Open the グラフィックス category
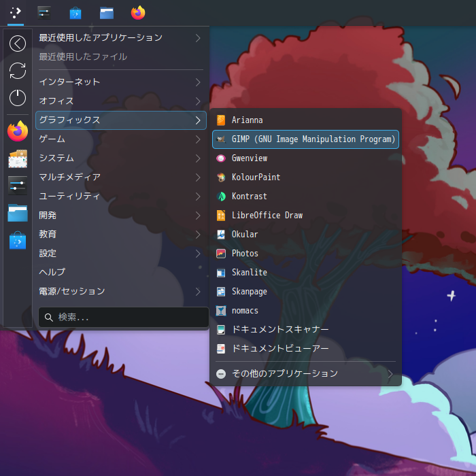 pos(121,120)
